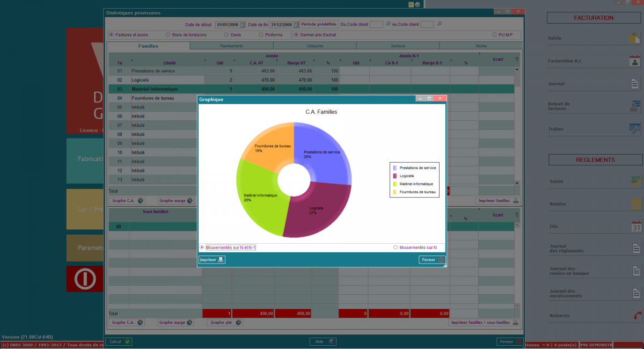The width and height of the screenshot is (644, 349).
Task: Click the Prestations de service legend color swatch
Action: (x=395, y=168)
